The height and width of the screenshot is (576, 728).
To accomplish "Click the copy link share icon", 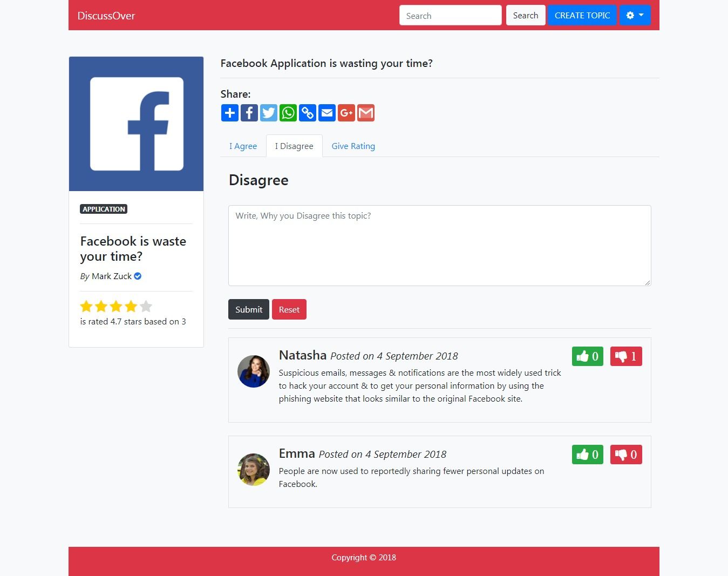I will (308, 113).
